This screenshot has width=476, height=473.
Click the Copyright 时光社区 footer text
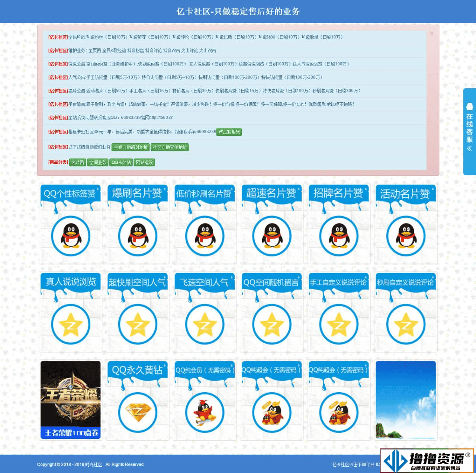[x=90, y=464]
